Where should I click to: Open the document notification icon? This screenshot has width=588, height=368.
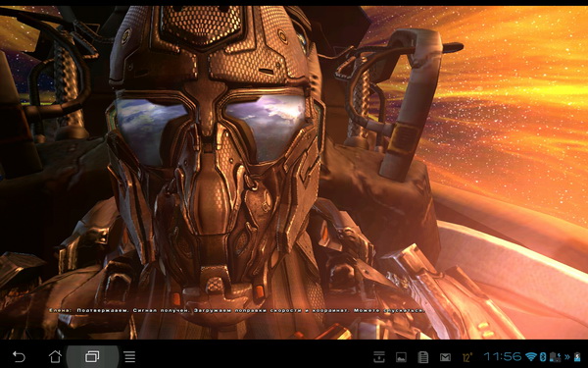pos(423,357)
